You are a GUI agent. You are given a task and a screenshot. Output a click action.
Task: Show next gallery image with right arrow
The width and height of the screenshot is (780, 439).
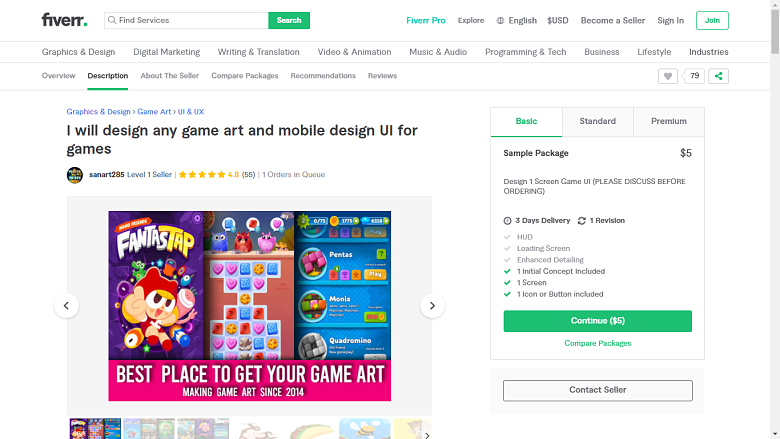[432, 306]
